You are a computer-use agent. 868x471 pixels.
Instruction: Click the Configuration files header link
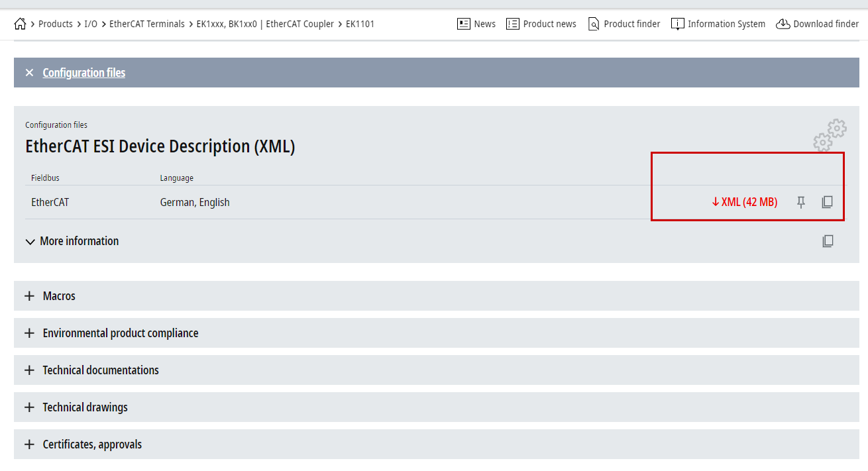[x=84, y=73]
